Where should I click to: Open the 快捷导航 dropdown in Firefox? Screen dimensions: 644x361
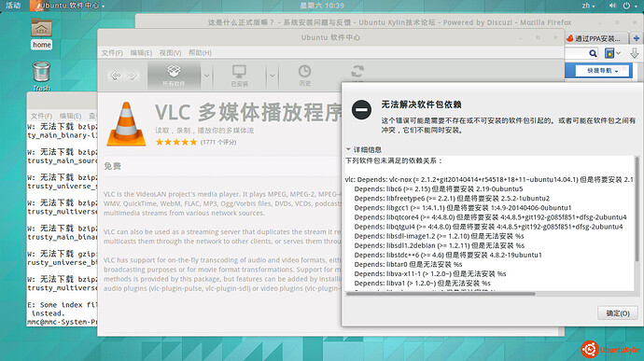click(x=602, y=71)
